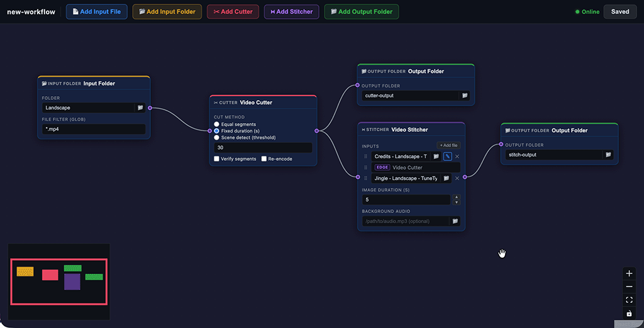Browse folder for stitch-output field
This screenshot has width=644, height=328.
(x=608, y=155)
